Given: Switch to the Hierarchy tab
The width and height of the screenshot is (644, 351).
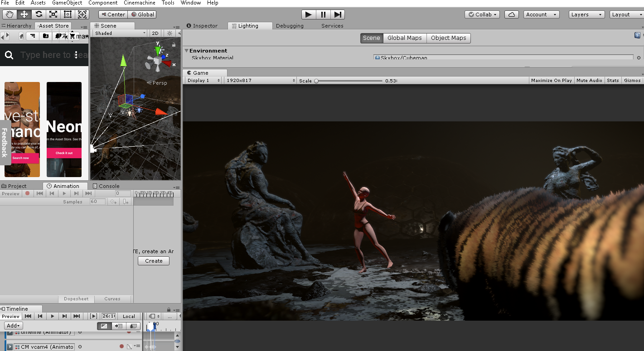Looking at the screenshot, I should [17, 26].
